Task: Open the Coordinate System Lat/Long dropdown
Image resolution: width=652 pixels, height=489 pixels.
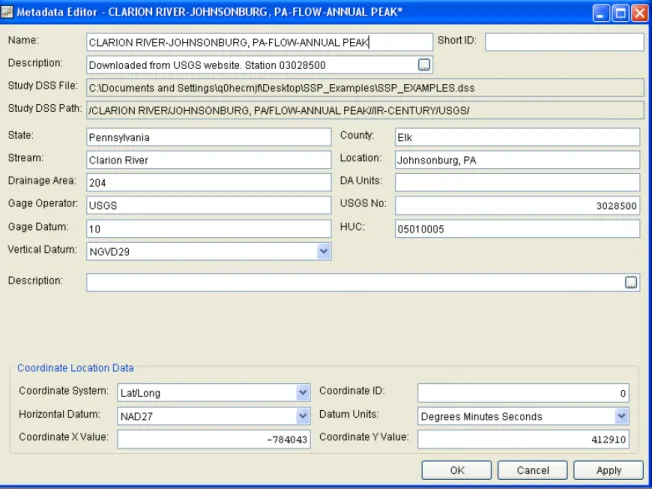Action: (x=303, y=393)
